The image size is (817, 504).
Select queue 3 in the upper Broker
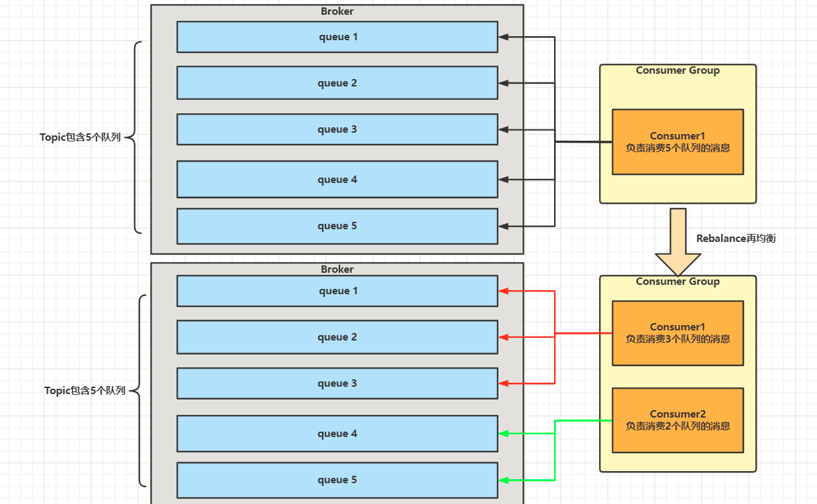pos(337,129)
